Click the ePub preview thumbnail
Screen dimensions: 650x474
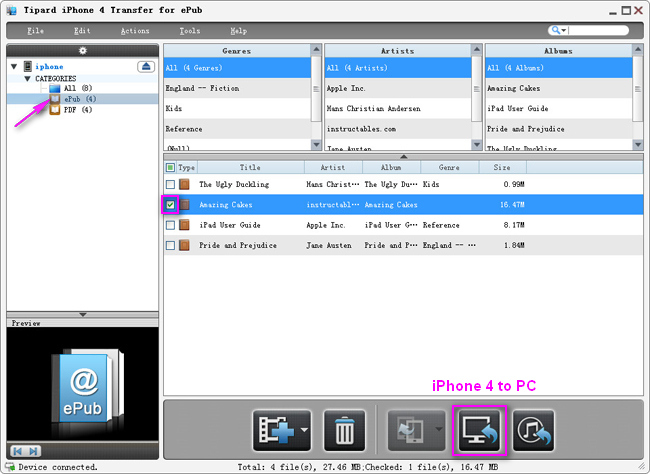(87, 388)
